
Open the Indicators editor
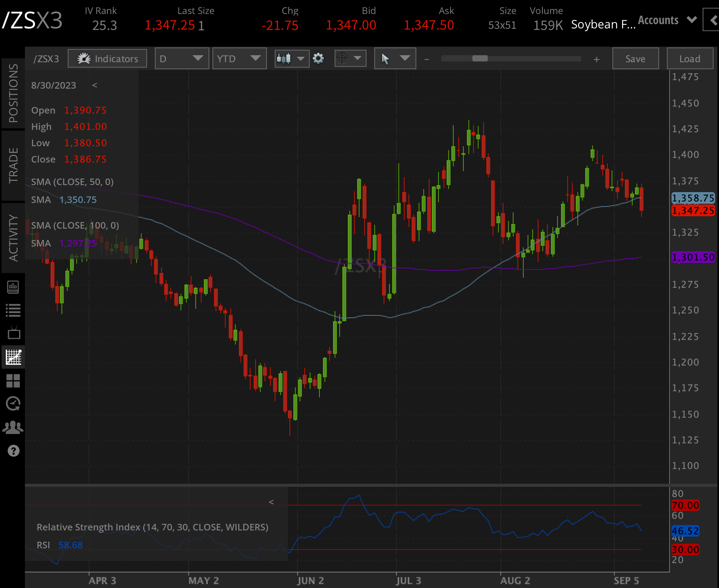point(107,58)
